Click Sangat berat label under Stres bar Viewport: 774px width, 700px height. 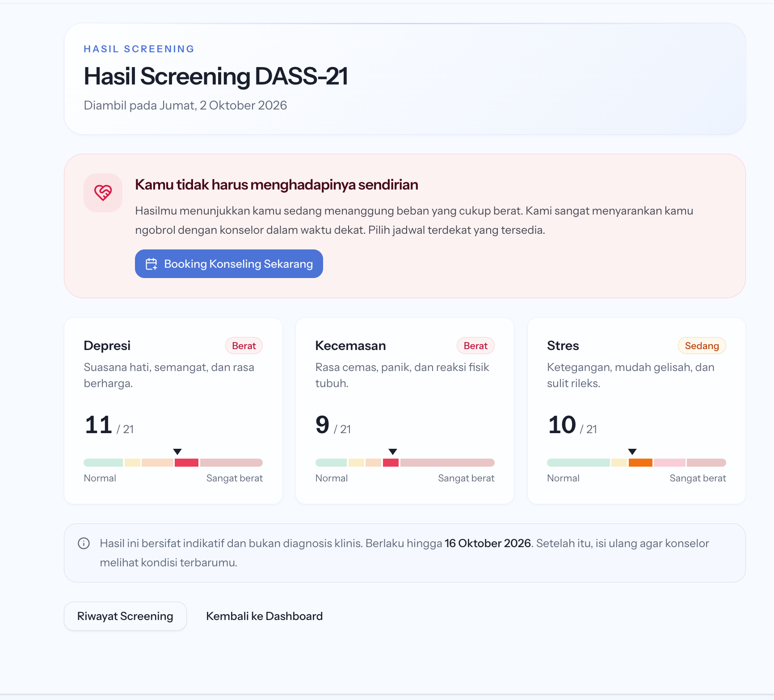point(698,478)
